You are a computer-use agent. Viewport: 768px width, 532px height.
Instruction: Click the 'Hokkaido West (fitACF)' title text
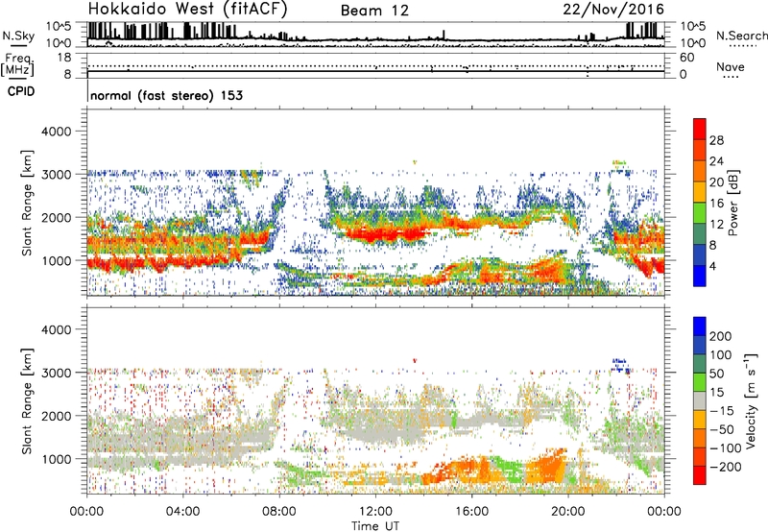pos(187,10)
